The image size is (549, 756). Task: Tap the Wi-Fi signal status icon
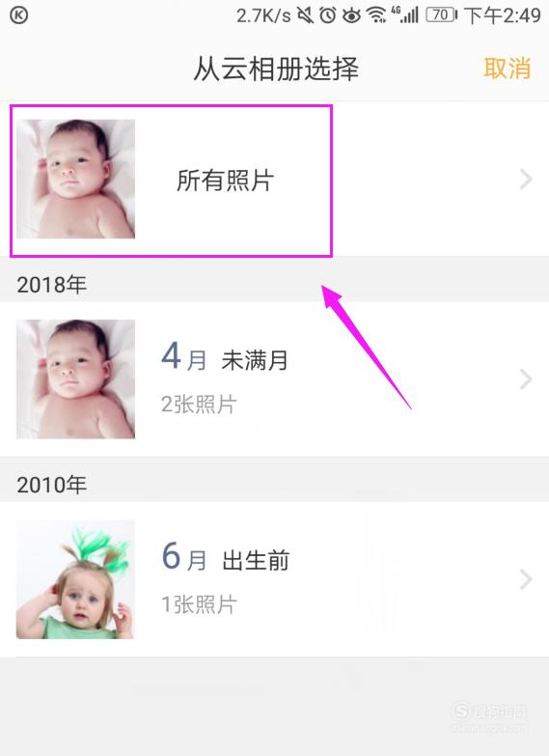coord(376,15)
